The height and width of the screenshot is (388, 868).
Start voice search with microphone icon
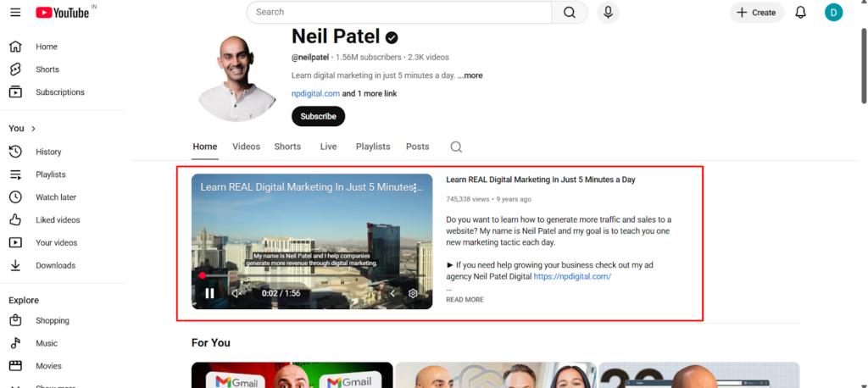coord(608,12)
